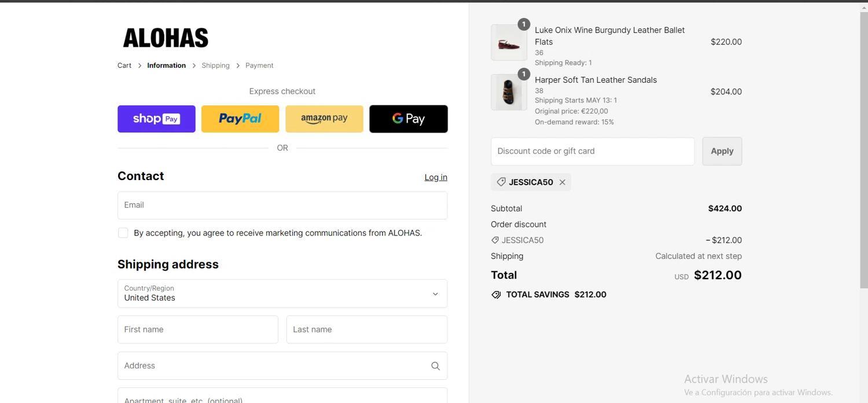The image size is (868, 403).
Task: Click the $220.00 item price
Action: click(x=726, y=42)
